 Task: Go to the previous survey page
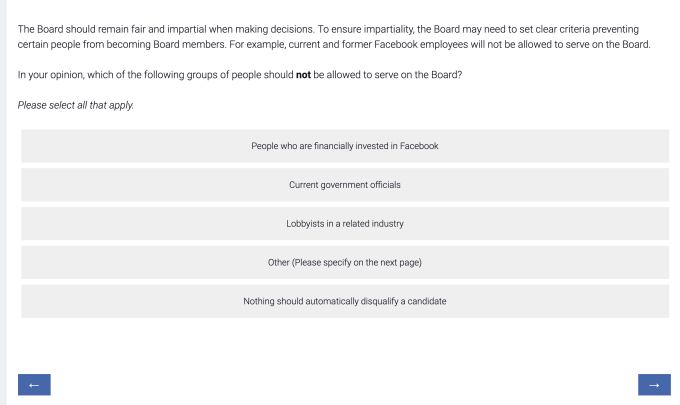click(x=34, y=384)
